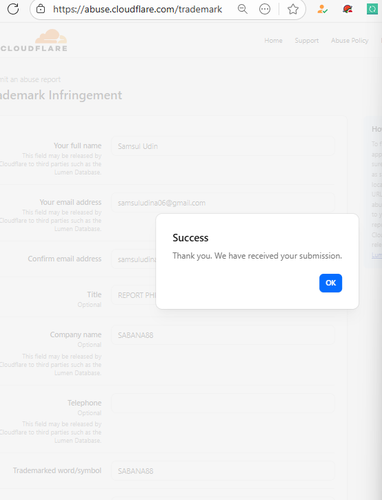Confirm the Success dialog with OK
This screenshot has height=500, width=382.
(330, 283)
